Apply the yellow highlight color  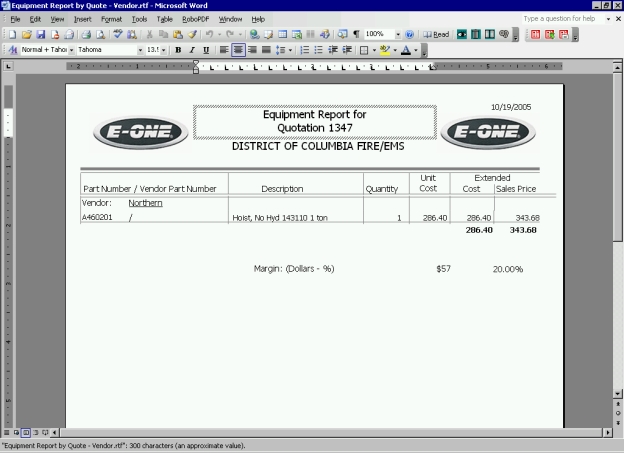click(x=385, y=50)
